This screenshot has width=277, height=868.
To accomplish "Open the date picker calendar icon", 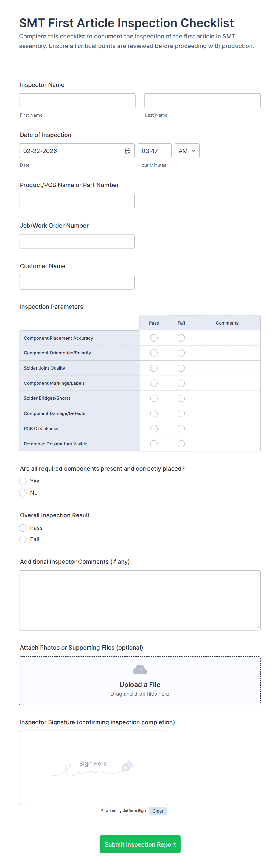I will pos(127,151).
